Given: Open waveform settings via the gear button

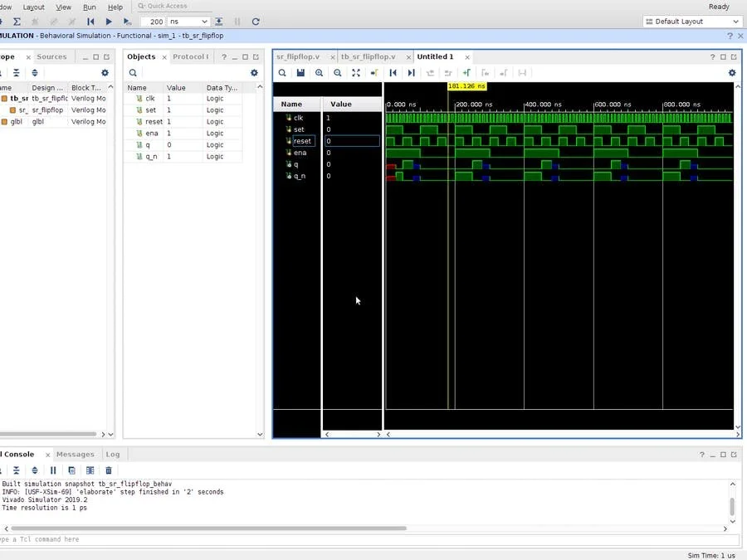Looking at the screenshot, I should (731, 73).
